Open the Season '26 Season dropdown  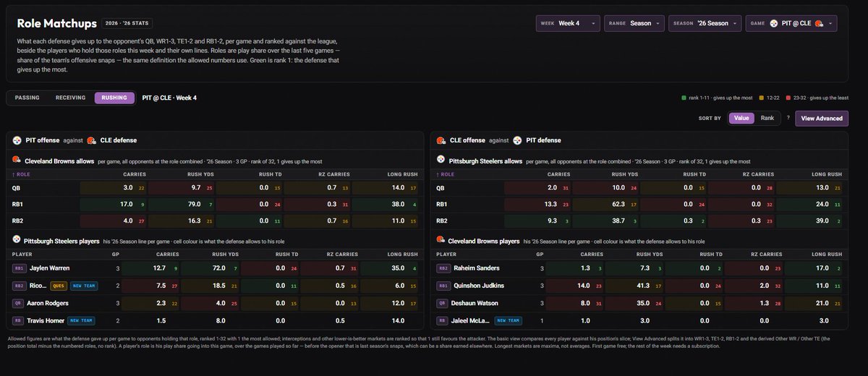705,23
